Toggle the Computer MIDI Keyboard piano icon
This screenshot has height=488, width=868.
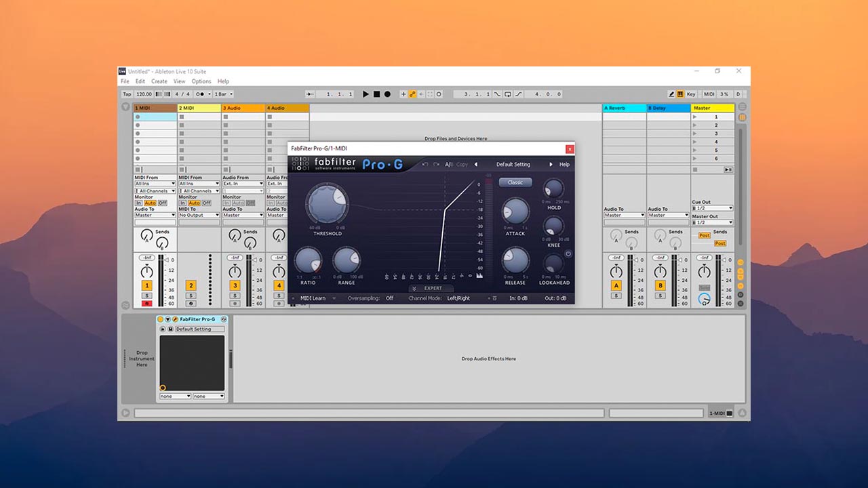(x=680, y=94)
